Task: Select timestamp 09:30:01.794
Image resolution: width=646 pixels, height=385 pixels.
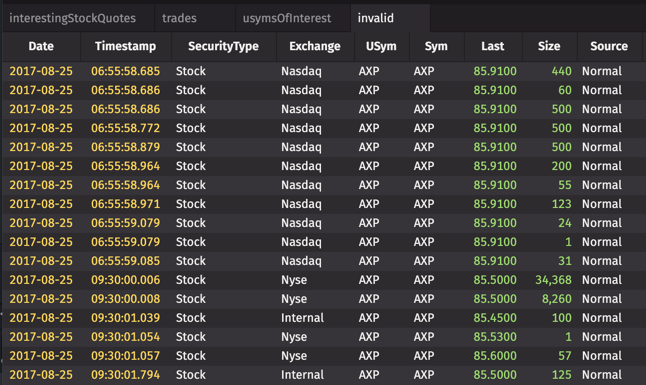Action: click(x=125, y=375)
